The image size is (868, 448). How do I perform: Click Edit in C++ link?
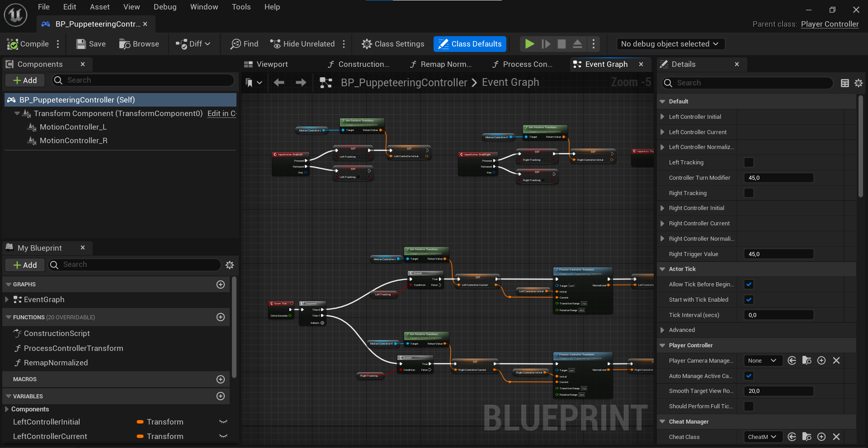tap(221, 113)
